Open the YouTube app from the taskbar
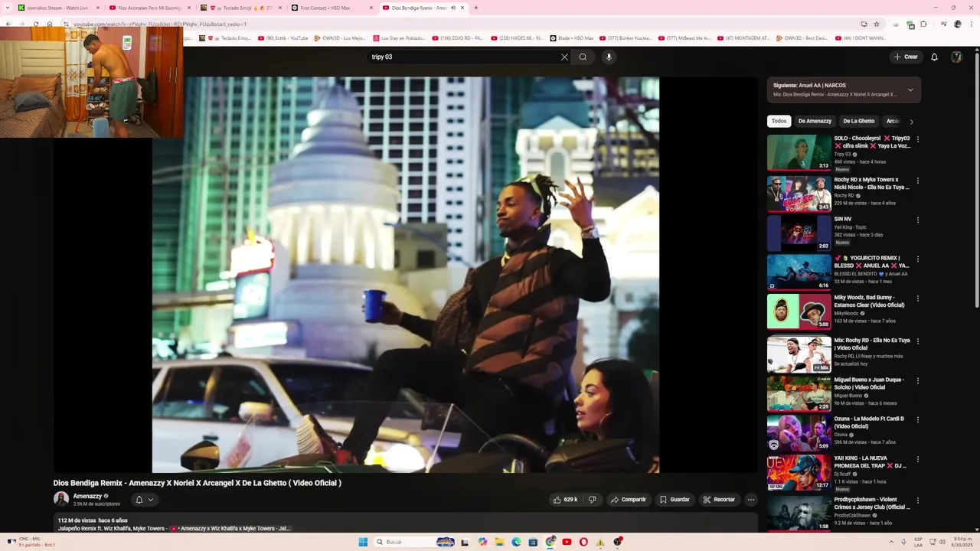This screenshot has width=980, height=551. point(567,542)
